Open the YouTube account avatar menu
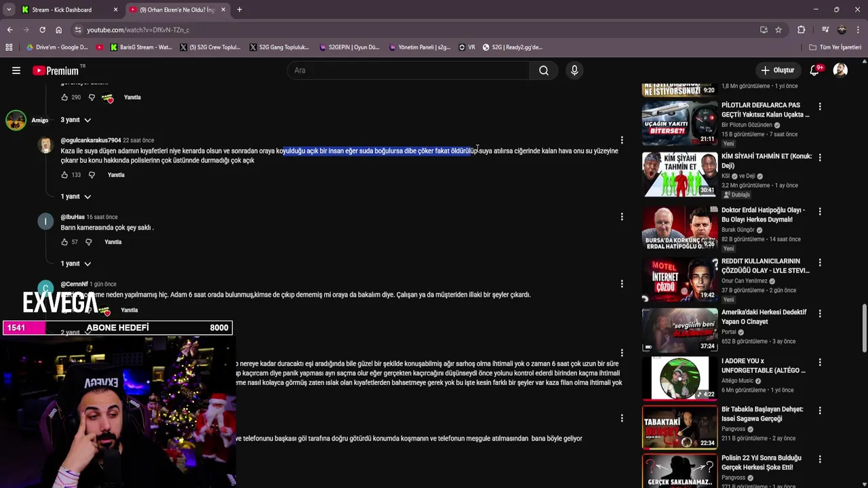This screenshot has width=868, height=488. pos(840,70)
